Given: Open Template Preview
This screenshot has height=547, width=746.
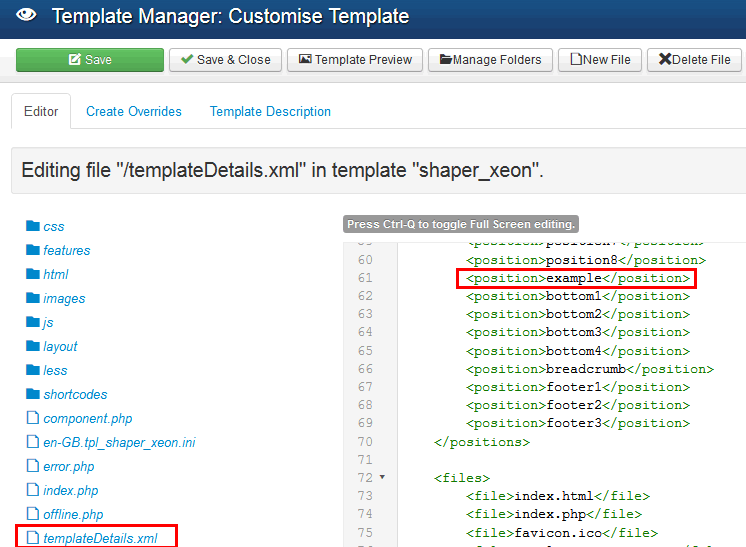Looking at the screenshot, I should point(354,60).
